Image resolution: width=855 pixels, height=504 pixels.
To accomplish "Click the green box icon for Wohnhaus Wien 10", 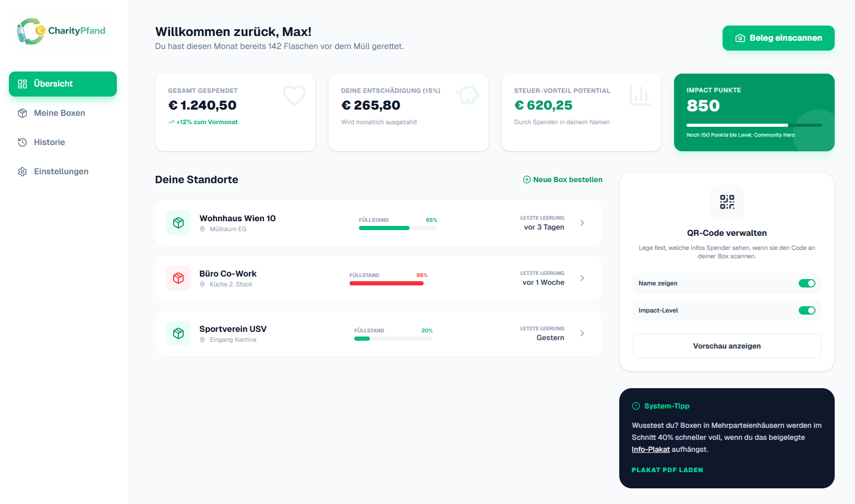I will point(178,223).
